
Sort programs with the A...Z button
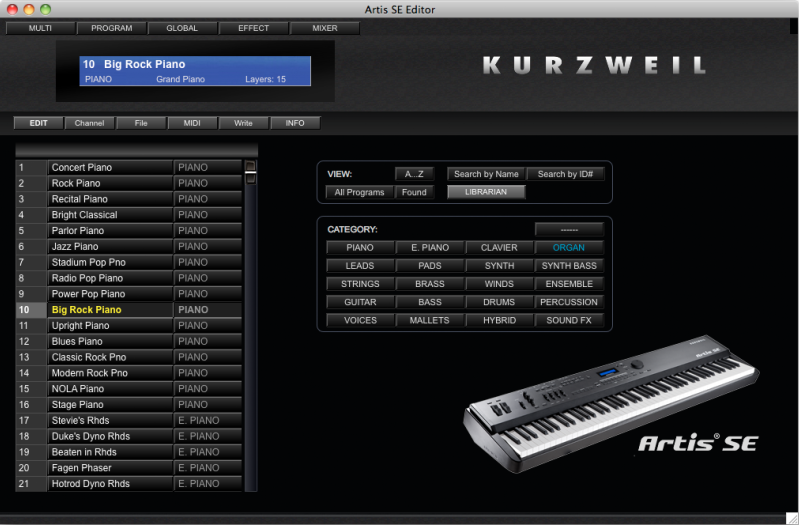414,174
